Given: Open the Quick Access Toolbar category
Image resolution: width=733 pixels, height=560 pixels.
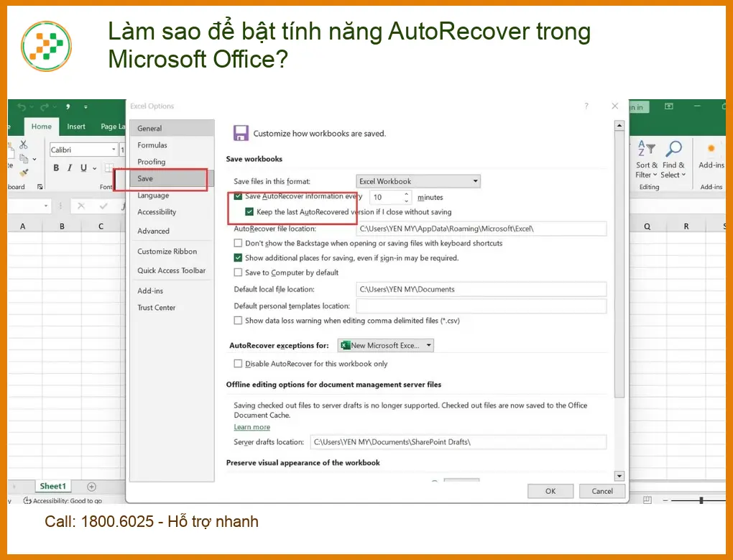Looking at the screenshot, I should click(172, 270).
